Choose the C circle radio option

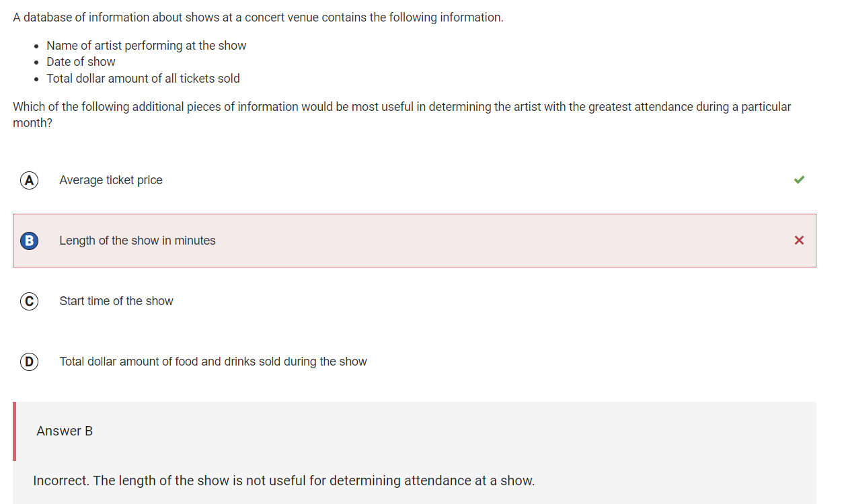point(29,301)
